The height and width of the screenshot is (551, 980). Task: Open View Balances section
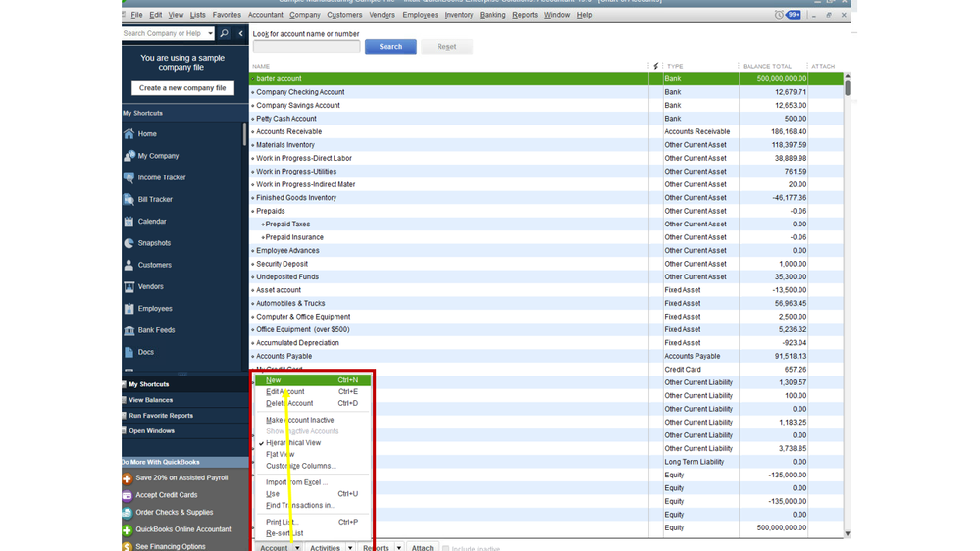click(x=151, y=400)
